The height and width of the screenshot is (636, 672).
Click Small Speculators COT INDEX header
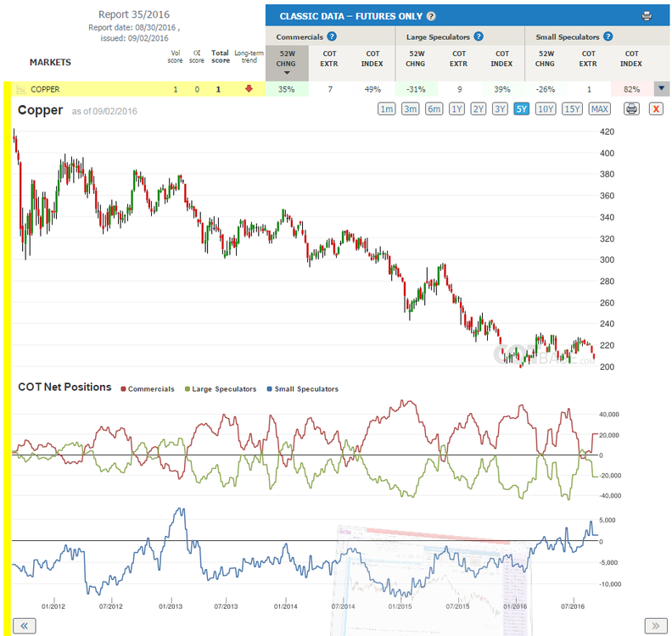[x=631, y=59]
